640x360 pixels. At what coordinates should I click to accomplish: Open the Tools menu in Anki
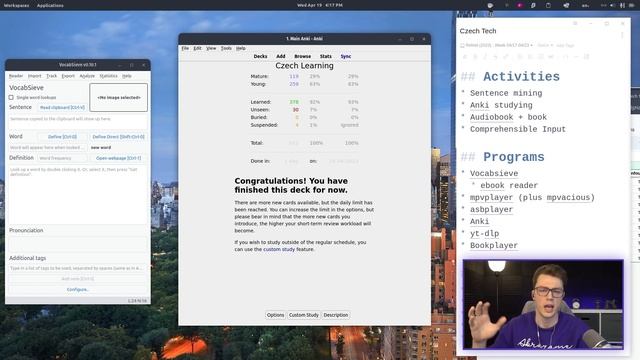(226, 48)
